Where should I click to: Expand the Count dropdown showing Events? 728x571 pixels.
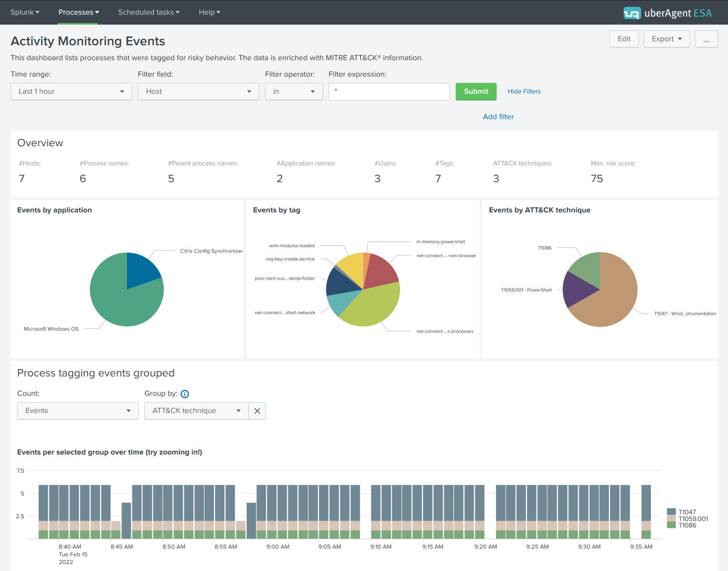tap(78, 411)
